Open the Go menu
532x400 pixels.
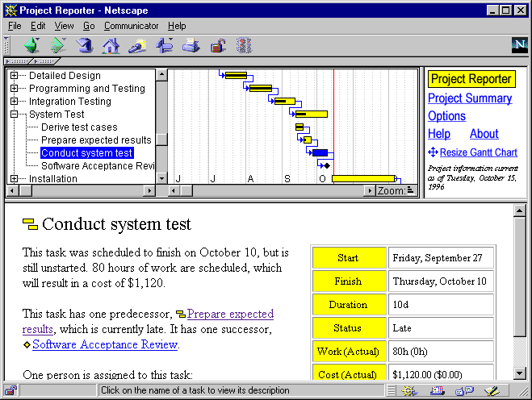pos(89,26)
